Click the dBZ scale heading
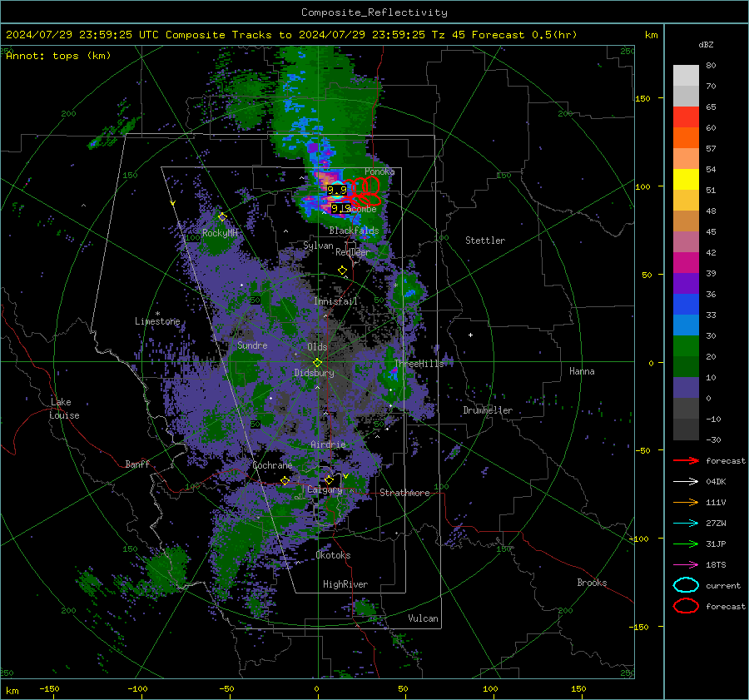The height and width of the screenshot is (700, 749). pos(706,45)
